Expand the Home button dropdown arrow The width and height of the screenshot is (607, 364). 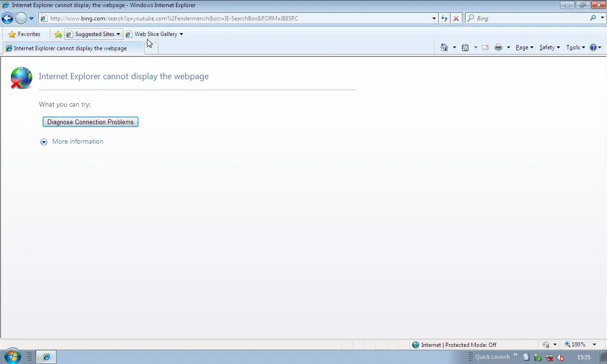[x=454, y=47]
